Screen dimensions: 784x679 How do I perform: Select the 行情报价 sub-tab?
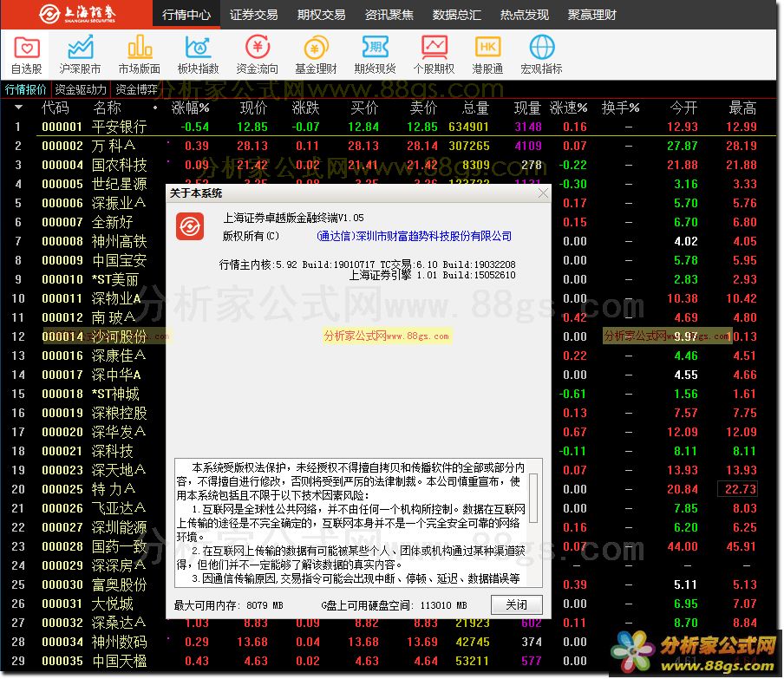coord(25,89)
